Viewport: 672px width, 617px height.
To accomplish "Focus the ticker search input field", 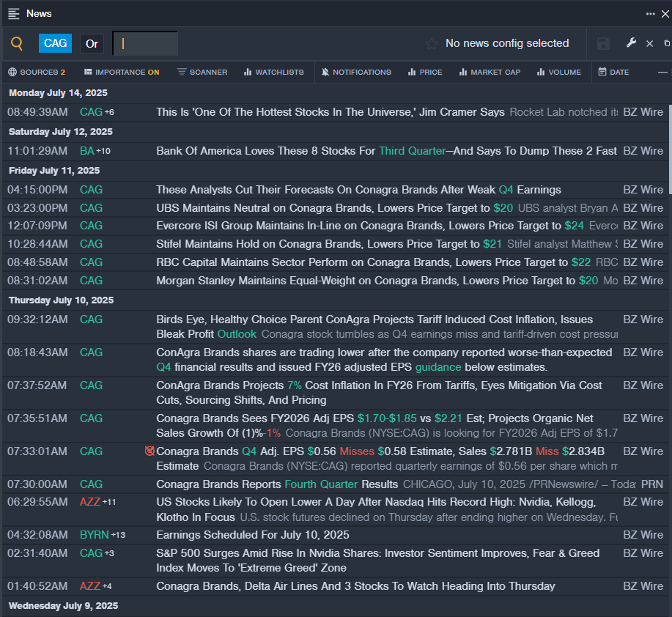I will pyautogui.click(x=145, y=43).
